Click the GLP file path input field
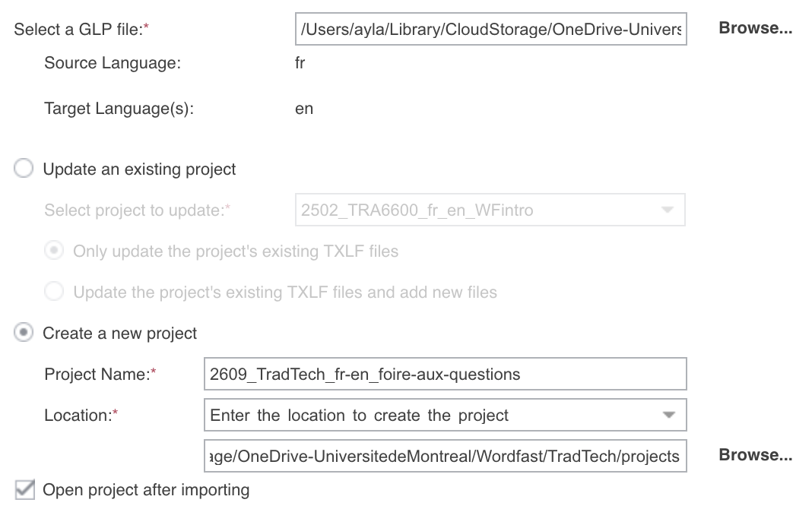The image size is (812, 509). (x=491, y=29)
